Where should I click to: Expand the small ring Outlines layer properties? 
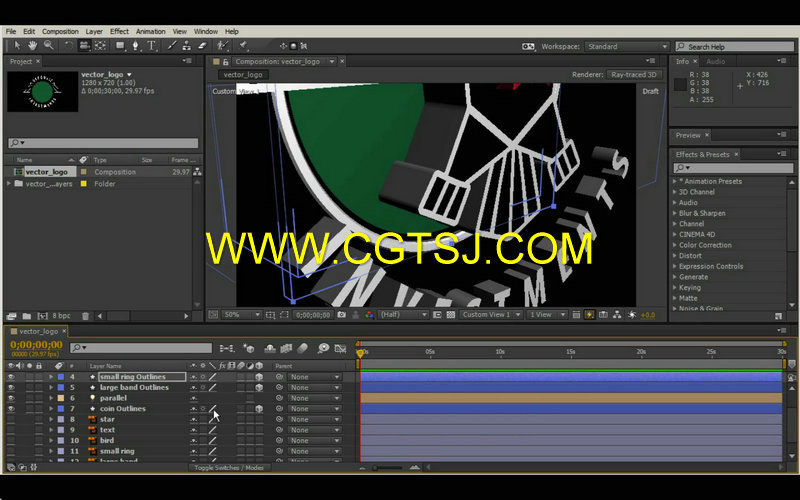click(51, 377)
